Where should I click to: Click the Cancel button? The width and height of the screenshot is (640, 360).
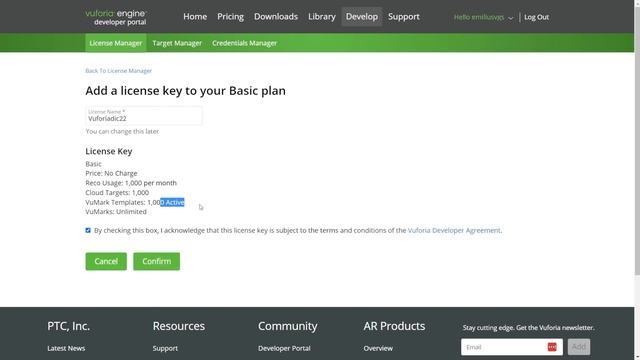tap(106, 261)
